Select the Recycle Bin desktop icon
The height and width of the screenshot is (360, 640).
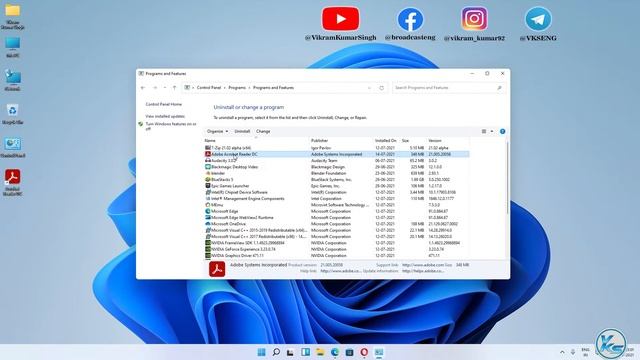click(13, 114)
